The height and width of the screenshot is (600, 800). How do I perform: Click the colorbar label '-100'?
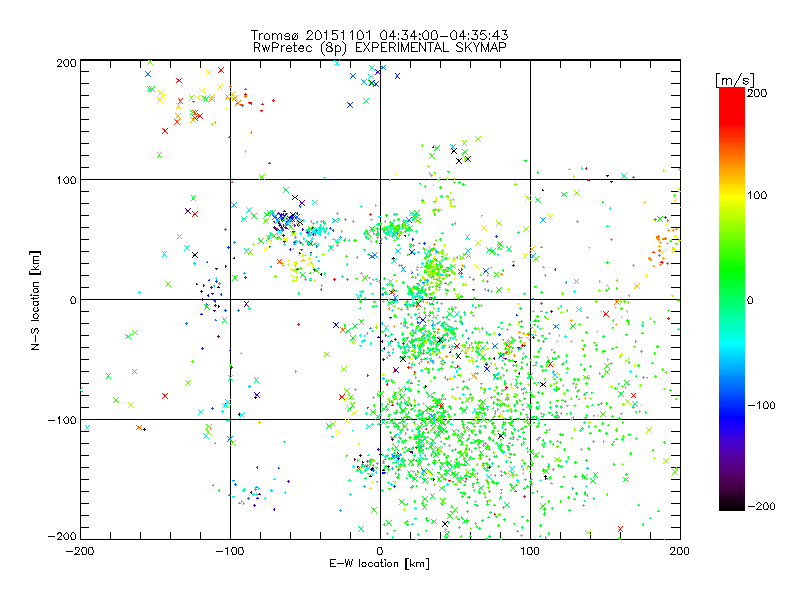(x=761, y=405)
